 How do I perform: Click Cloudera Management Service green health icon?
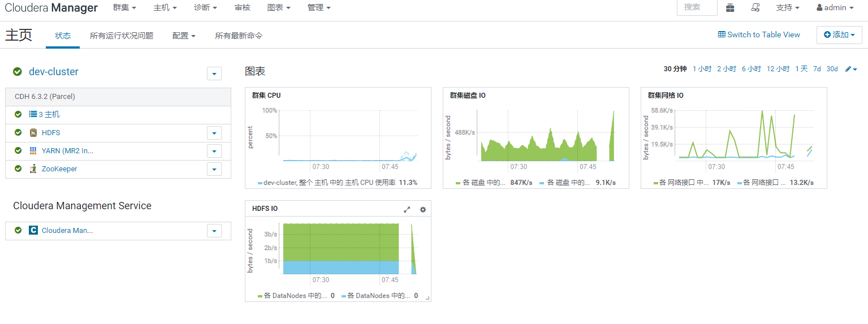[x=18, y=230]
